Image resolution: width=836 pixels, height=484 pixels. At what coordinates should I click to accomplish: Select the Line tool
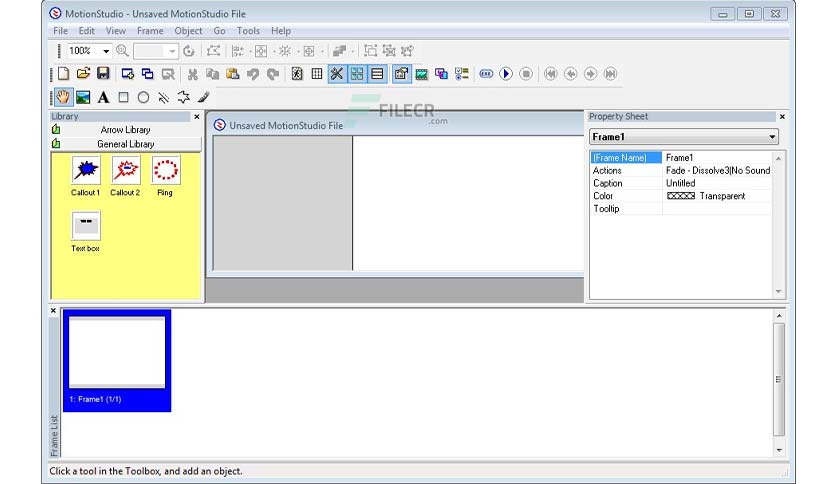(x=164, y=97)
